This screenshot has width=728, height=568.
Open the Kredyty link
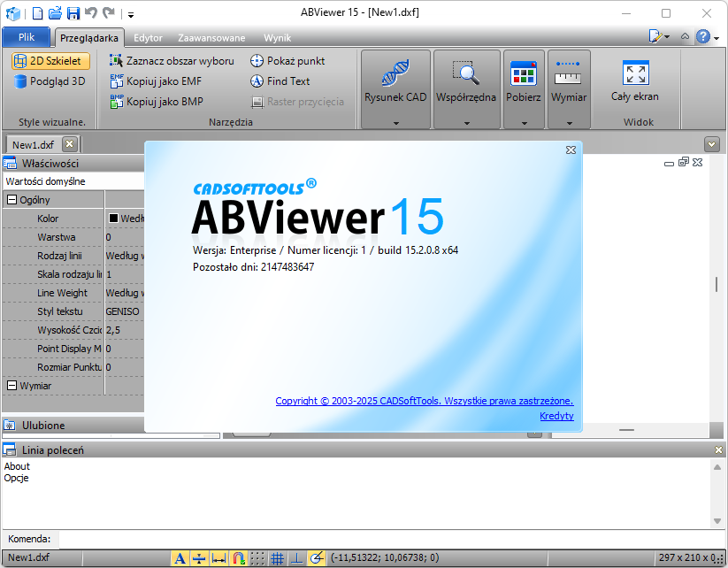tap(556, 416)
